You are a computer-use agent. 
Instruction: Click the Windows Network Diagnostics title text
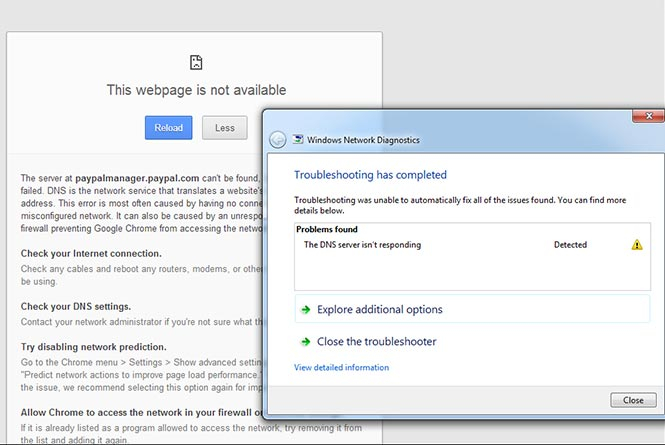pyautogui.click(x=363, y=140)
